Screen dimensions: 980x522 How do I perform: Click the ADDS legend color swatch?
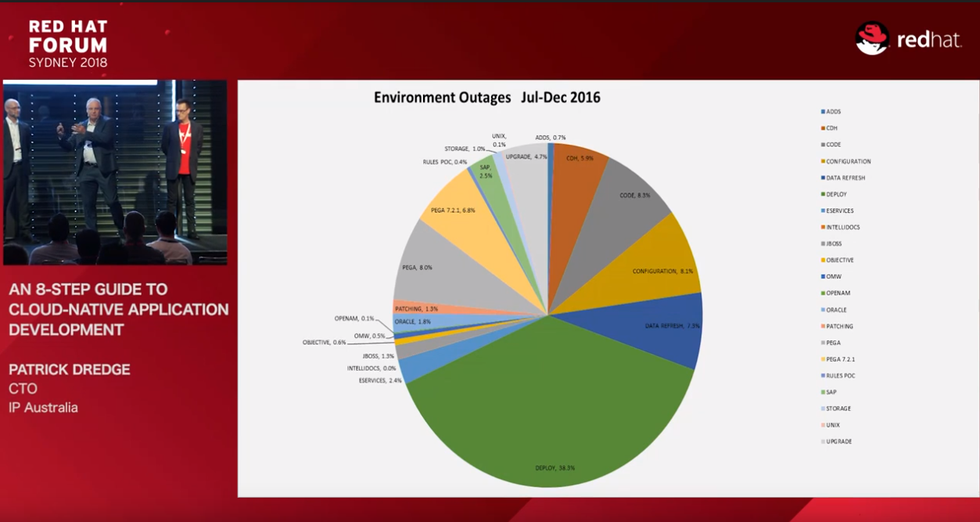click(823, 112)
